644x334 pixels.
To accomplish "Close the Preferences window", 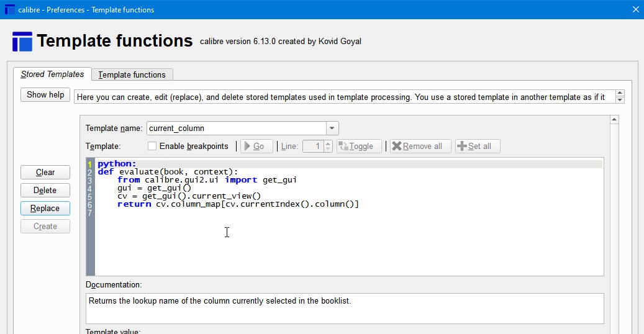I will (x=635, y=9).
